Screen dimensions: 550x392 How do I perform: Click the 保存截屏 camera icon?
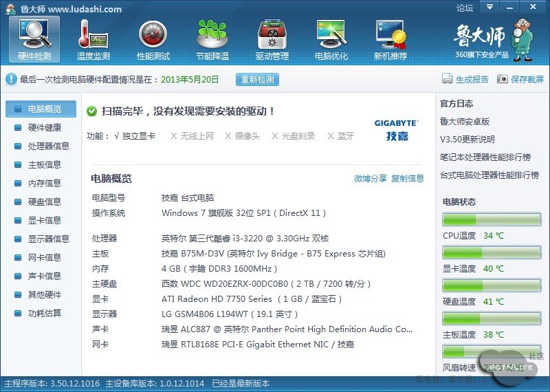click(x=503, y=79)
